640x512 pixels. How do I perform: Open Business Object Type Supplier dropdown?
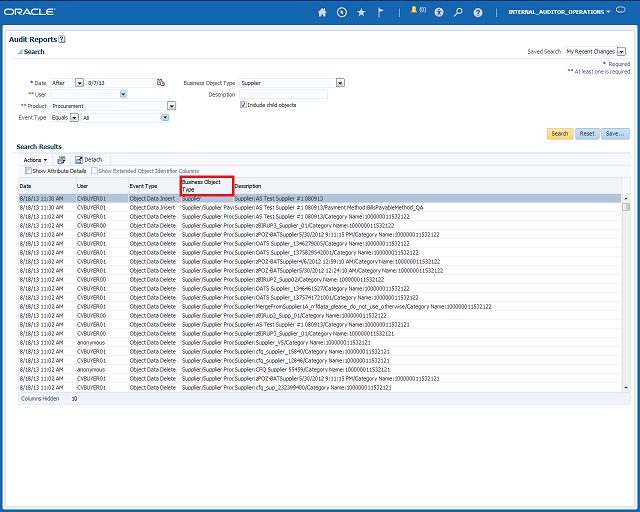coord(340,83)
